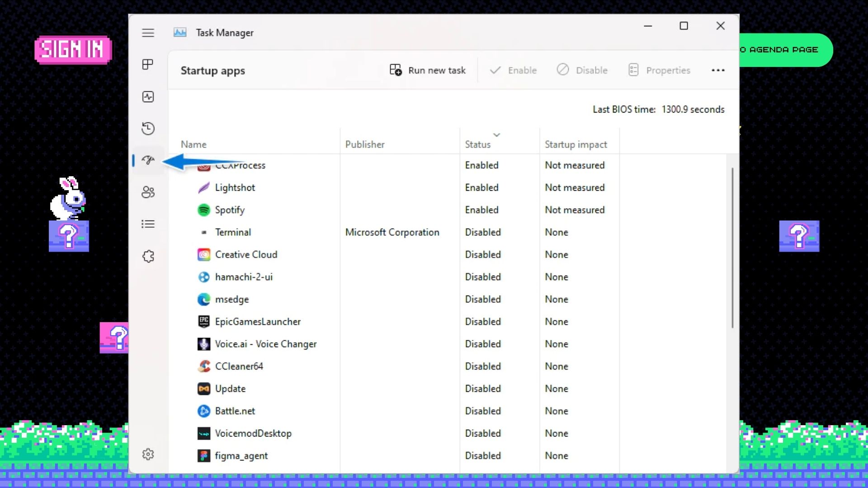The image size is (868, 488).
Task: Open the Users page in sidebar
Action: (x=148, y=192)
